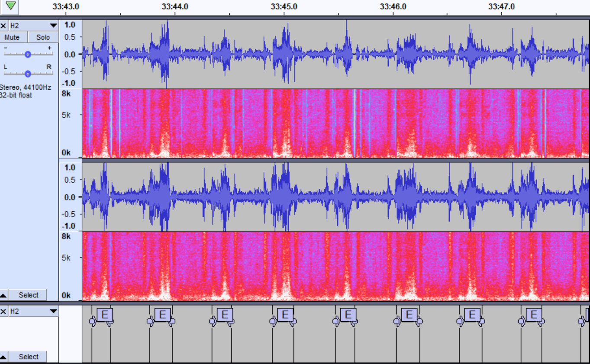This screenshot has width=590, height=364.
Task: Click the right handle of the sixth E label
Action: 419,322
